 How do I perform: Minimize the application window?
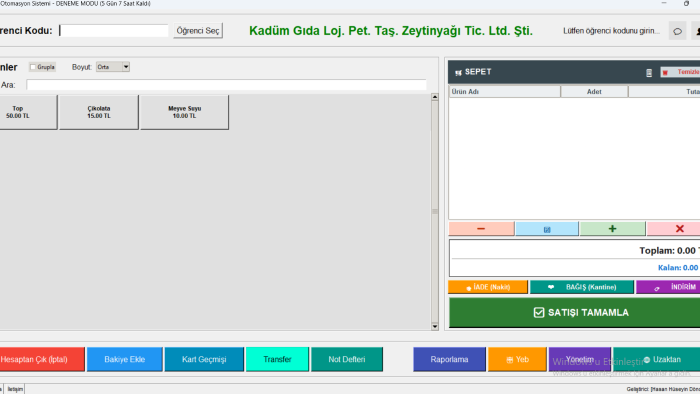(x=664, y=4)
